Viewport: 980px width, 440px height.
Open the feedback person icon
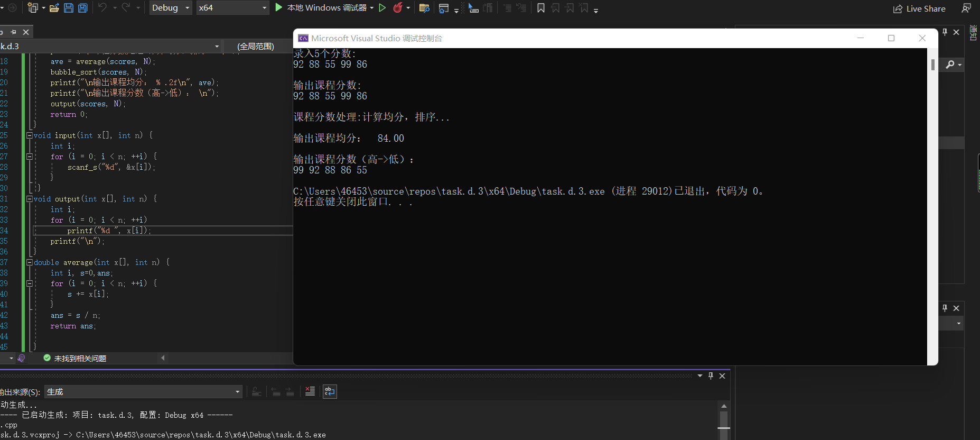pyautogui.click(x=966, y=8)
